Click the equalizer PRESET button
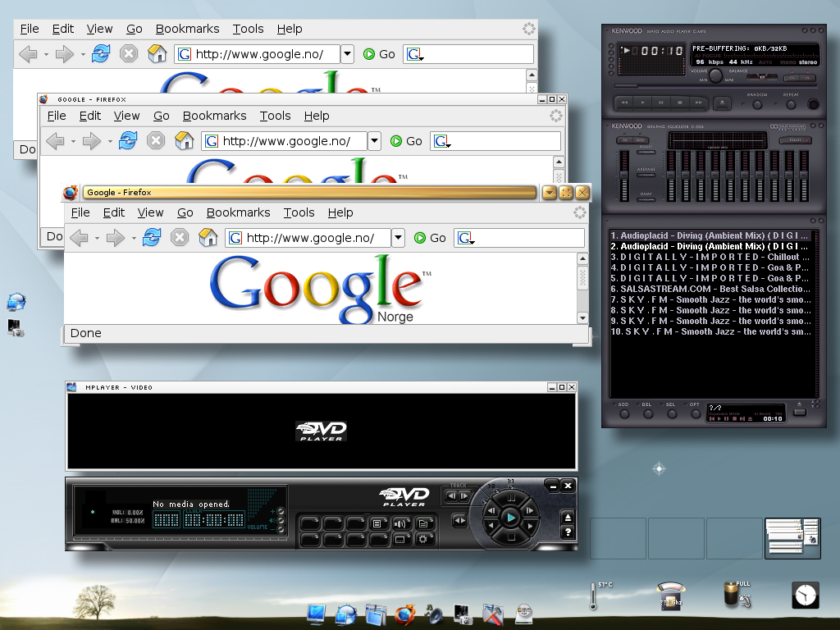840x630 pixels. (796, 140)
